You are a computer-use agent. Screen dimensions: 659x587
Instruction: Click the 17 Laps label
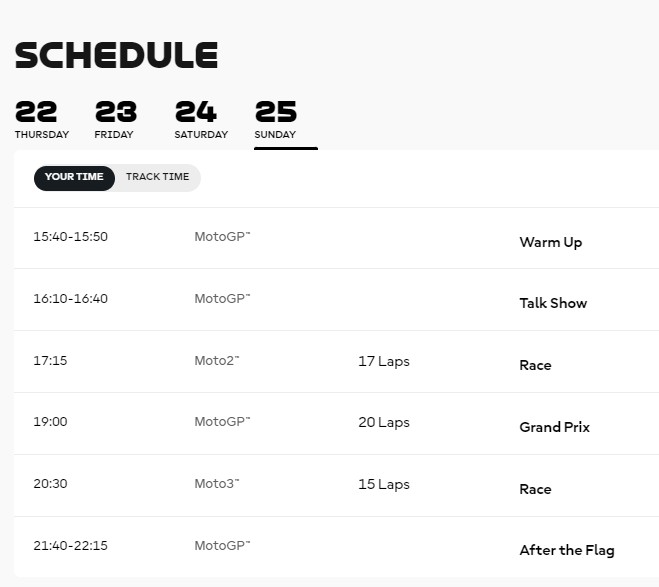(x=384, y=361)
